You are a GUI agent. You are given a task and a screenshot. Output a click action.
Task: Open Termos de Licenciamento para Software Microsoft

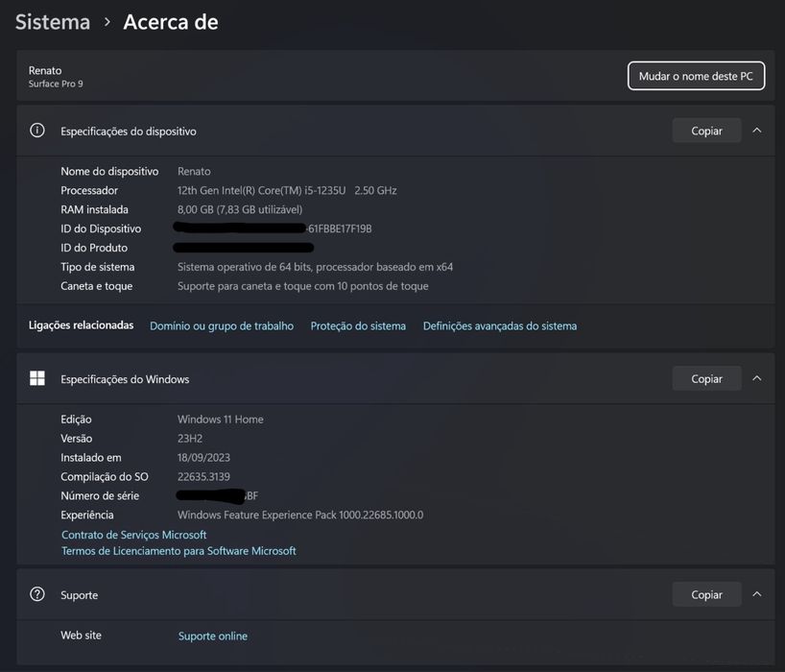pos(178,551)
